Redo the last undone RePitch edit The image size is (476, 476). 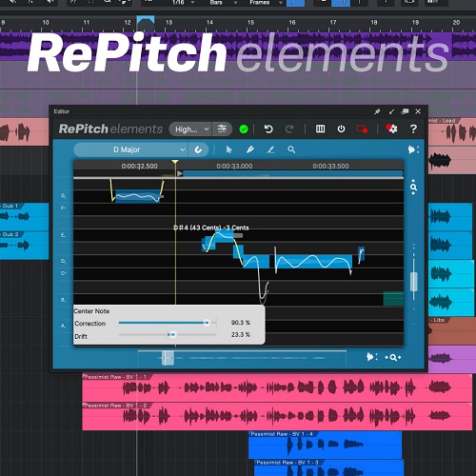tap(289, 129)
